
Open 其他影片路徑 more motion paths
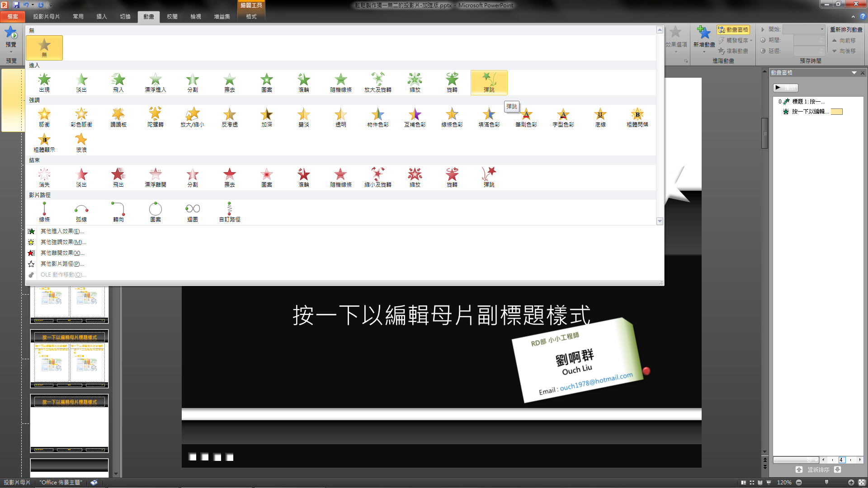[62, 264]
